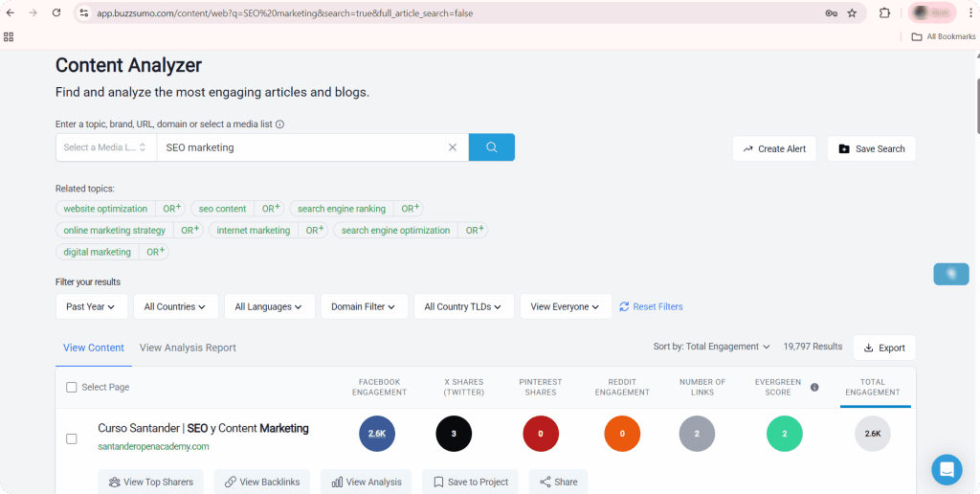
Task: Sort by Reddit Engagement column
Action: [622, 387]
